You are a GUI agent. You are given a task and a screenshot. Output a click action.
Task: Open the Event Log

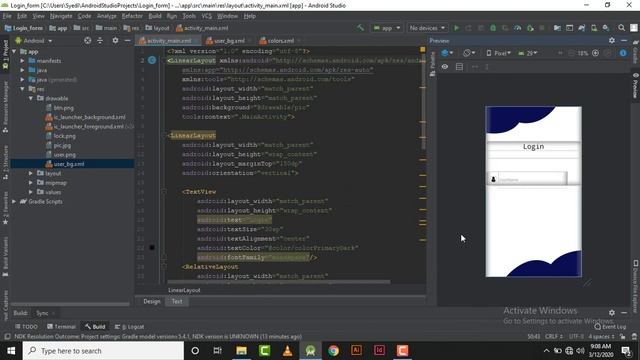[610, 327]
